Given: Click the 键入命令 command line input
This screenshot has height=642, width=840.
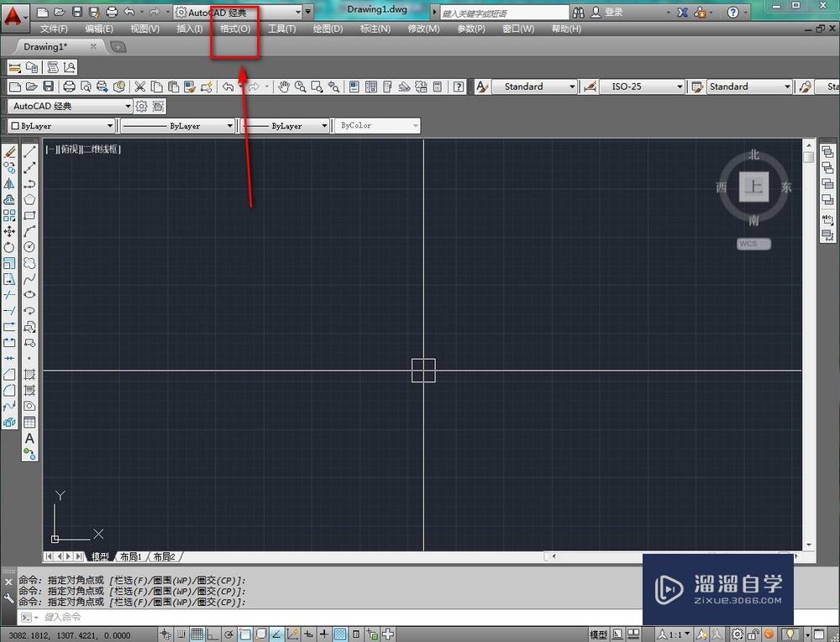Looking at the screenshot, I should 329,618.
